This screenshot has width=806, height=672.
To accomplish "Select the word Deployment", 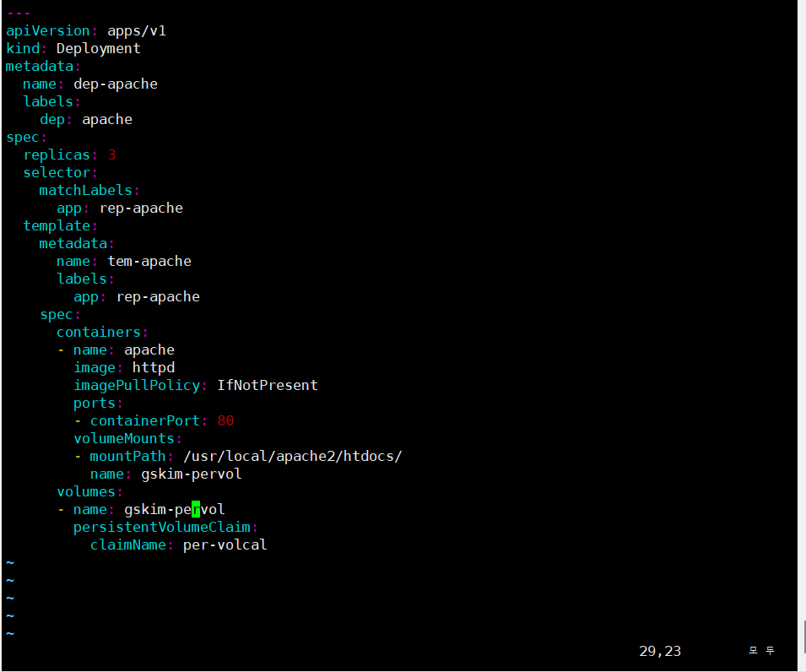I will (x=98, y=49).
